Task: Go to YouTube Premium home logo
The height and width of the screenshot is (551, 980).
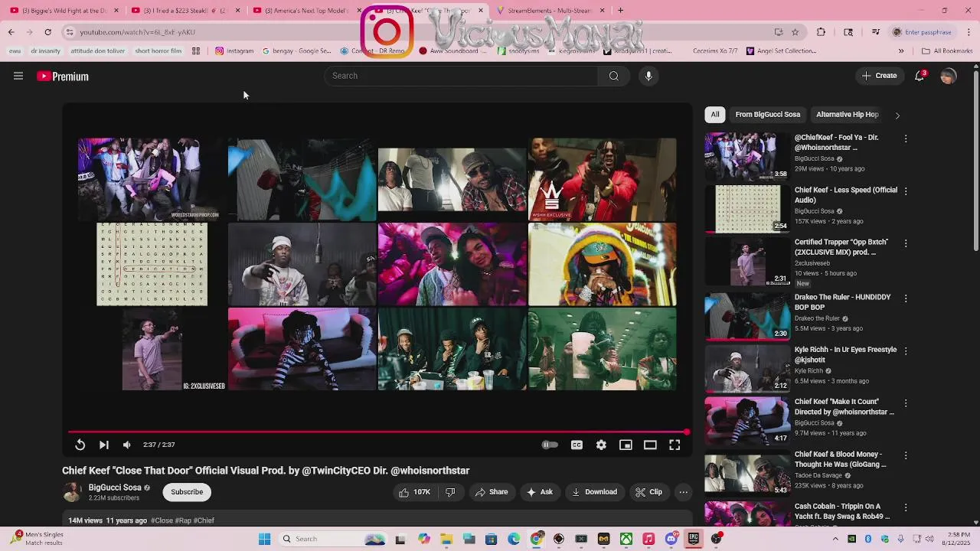Action: [x=63, y=77]
